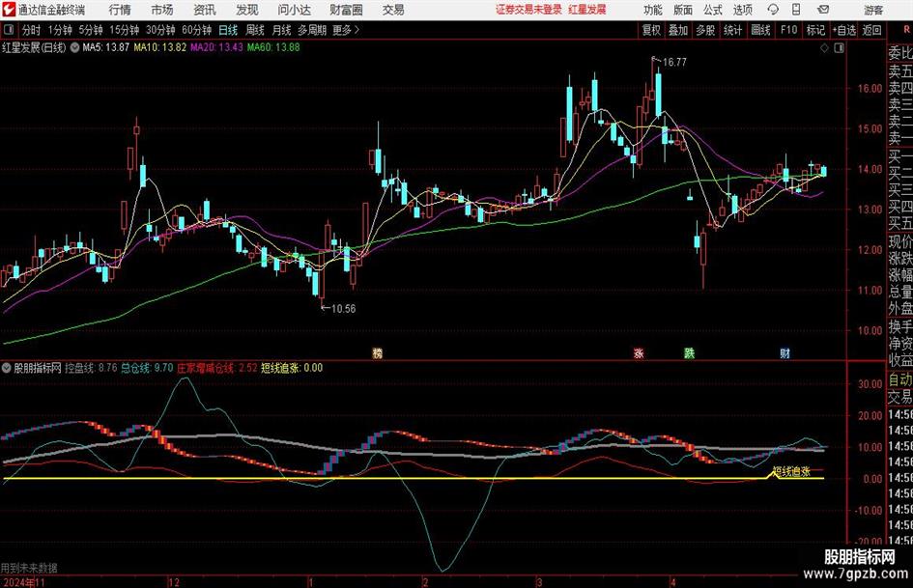Add stock via +自选 button
The image size is (913, 588).
tap(844, 30)
